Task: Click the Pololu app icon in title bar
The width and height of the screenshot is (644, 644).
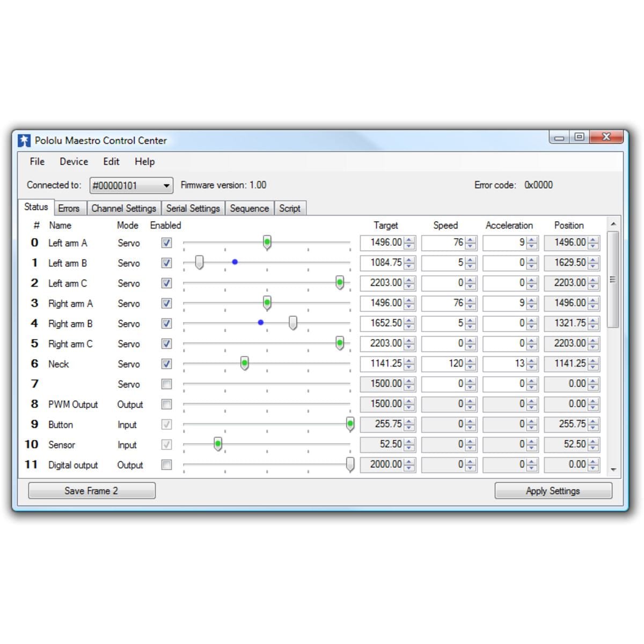Action: click(x=24, y=141)
